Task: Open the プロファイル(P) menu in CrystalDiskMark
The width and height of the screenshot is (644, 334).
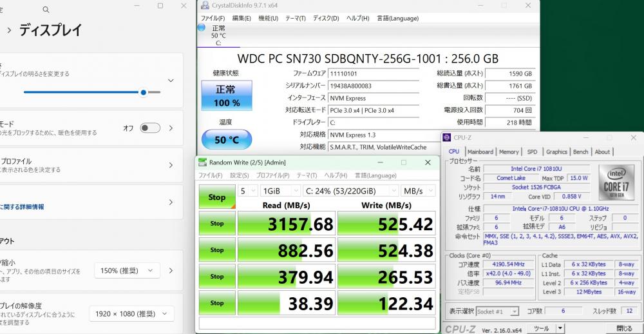Action: (x=272, y=175)
